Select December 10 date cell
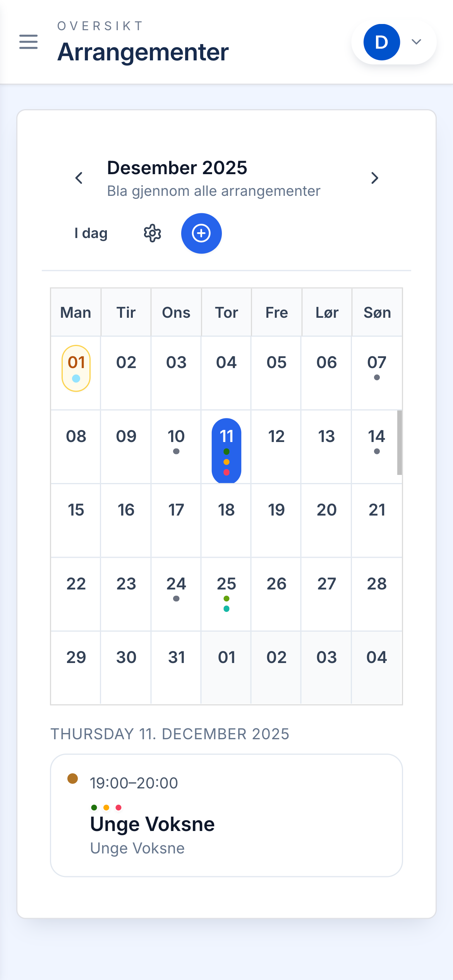Image resolution: width=453 pixels, height=980 pixels. 176,441
